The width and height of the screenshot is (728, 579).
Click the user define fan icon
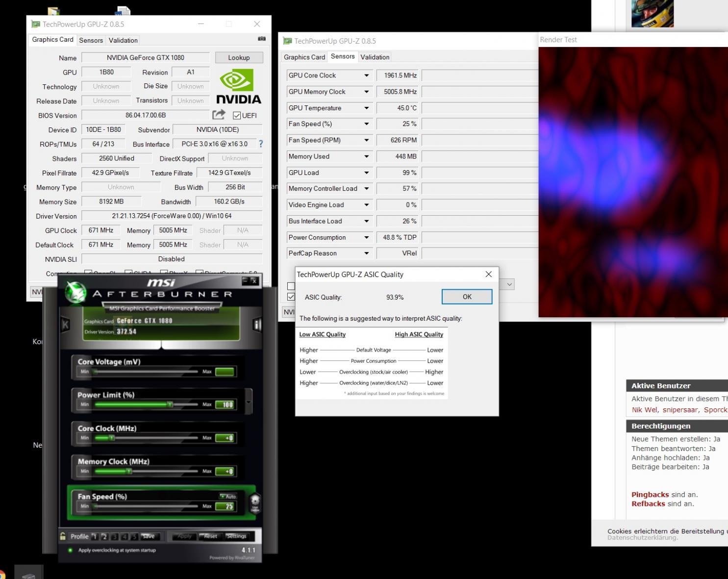click(255, 503)
